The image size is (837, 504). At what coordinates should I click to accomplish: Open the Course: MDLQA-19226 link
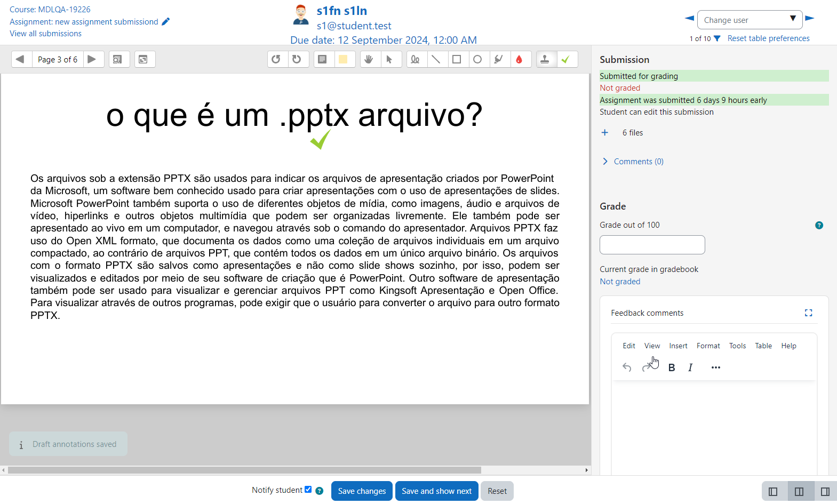(x=50, y=10)
